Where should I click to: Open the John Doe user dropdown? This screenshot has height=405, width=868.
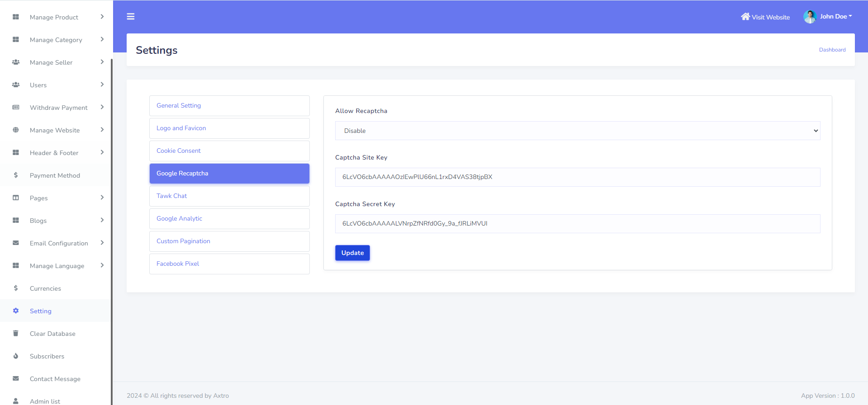coord(835,17)
